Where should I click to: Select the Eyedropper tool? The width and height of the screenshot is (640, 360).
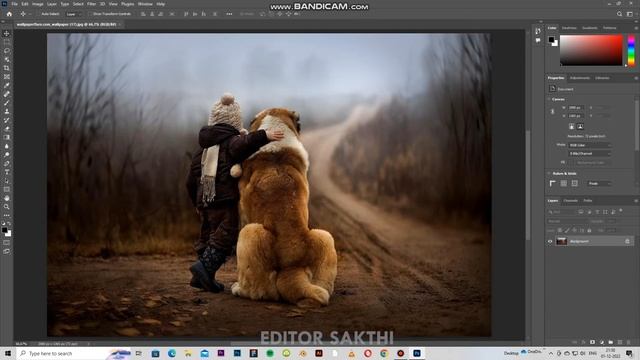pyautogui.click(x=7, y=85)
